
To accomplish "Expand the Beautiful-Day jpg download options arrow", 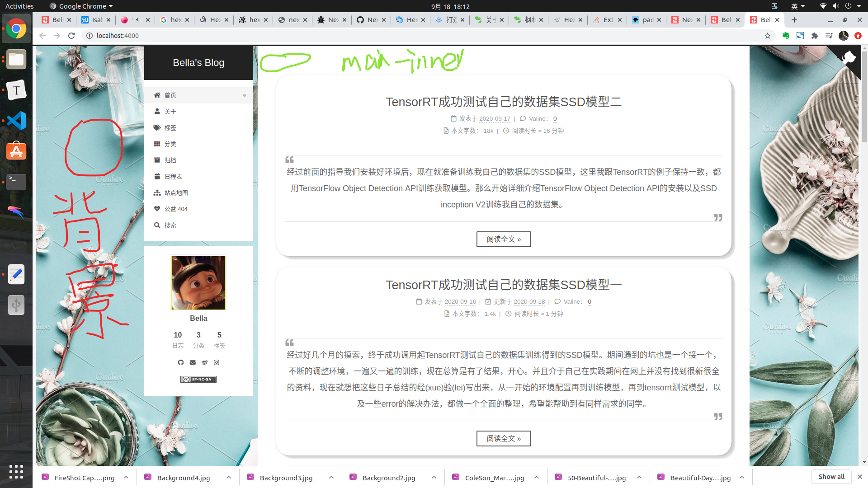I will pos(742,477).
